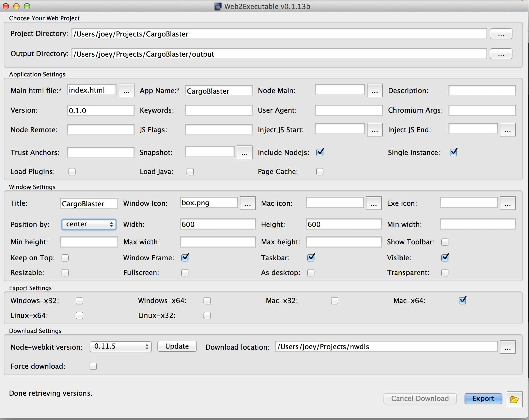Click the Update button
The height and width of the screenshot is (420, 529).
coord(177,346)
